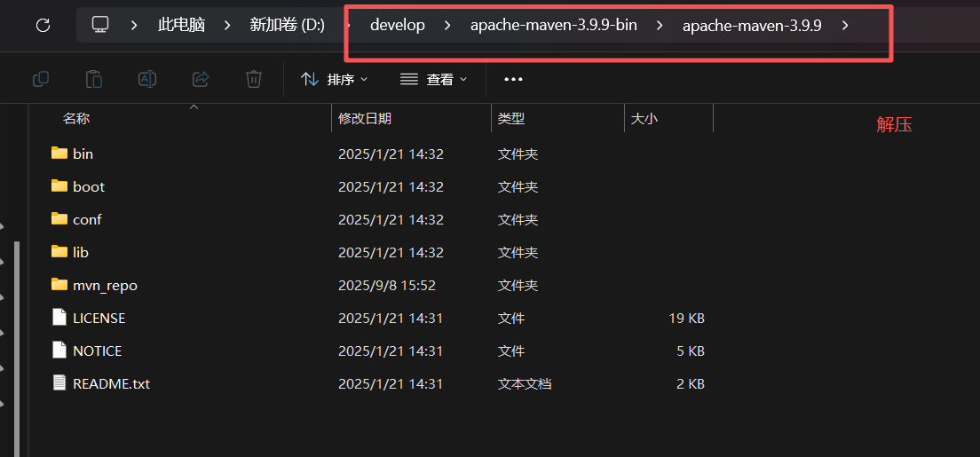This screenshot has width=980, height=457.
Task: Click the NOTICE file icon
Action: coord(59,351)
